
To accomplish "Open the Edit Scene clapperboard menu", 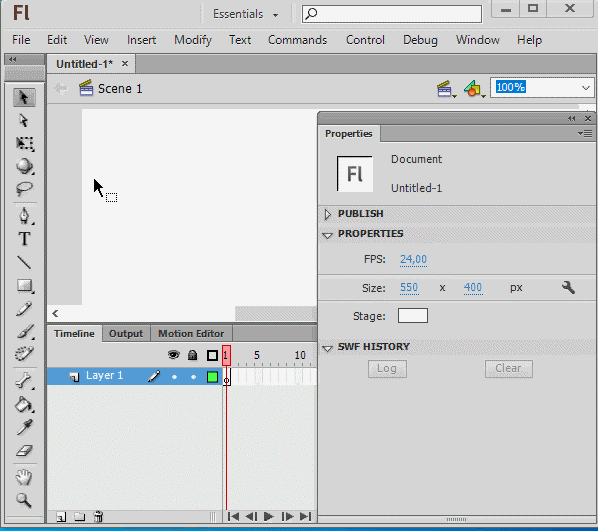I will point(446,89).
